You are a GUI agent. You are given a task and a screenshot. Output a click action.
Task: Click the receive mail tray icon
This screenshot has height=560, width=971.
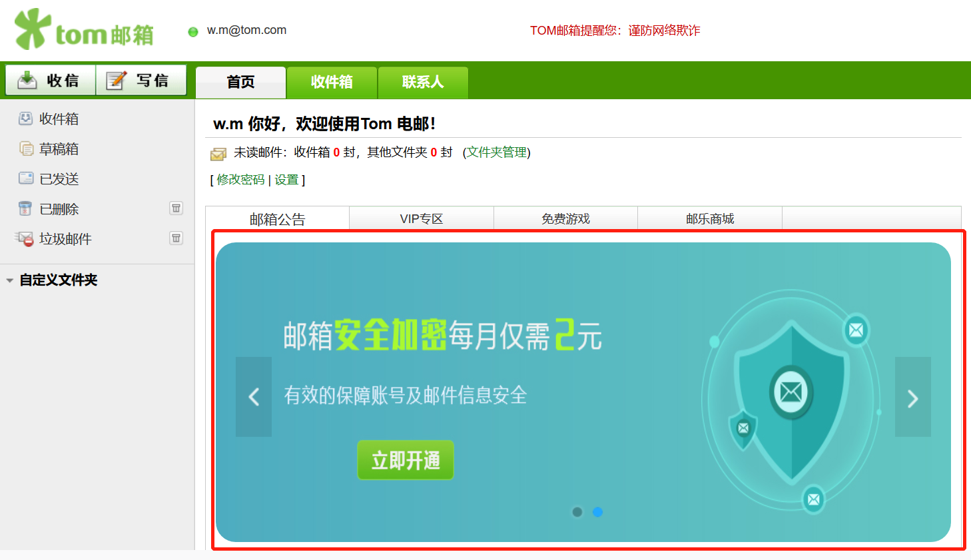(x=27, y=80)
